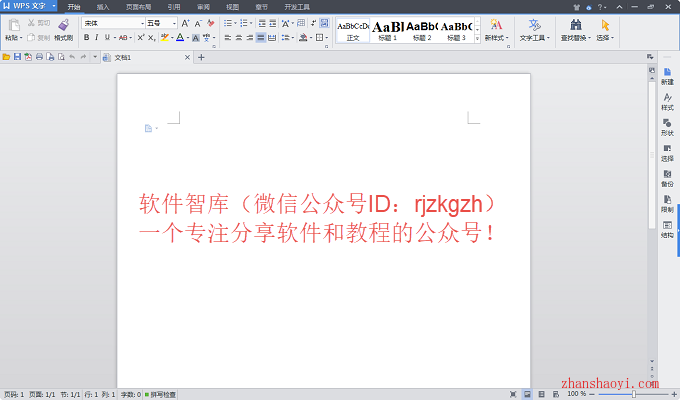This screenshot has width=680, height=400.
Task: Open the 页面布局 tab
Action: (138, 7)
